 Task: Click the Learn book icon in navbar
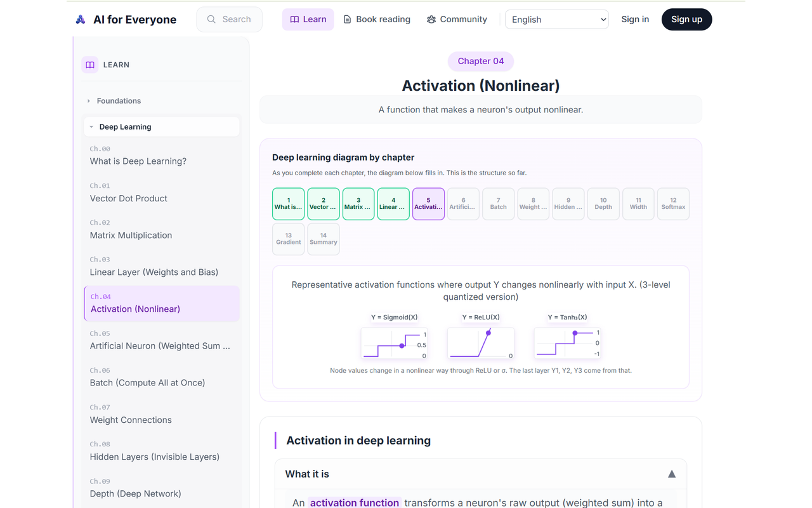point(294,20)
